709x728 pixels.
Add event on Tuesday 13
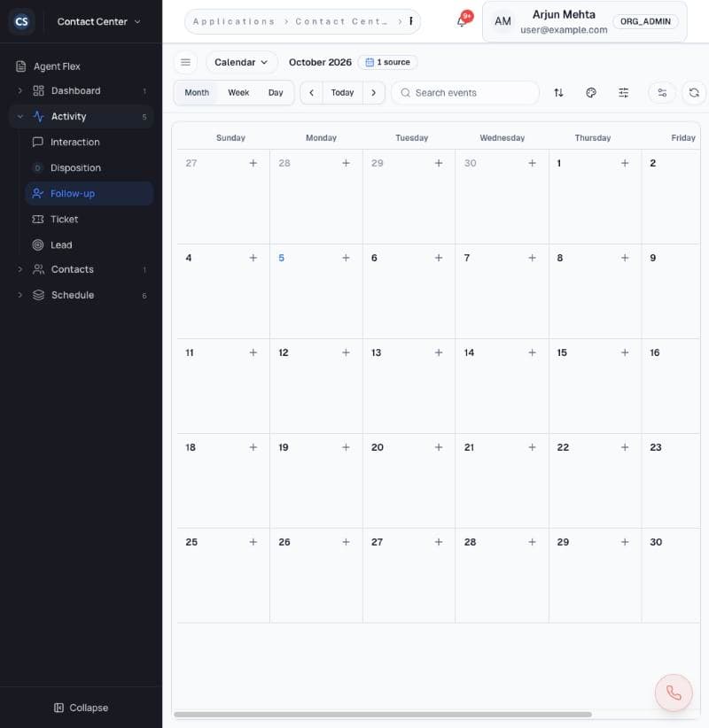click(439, 352)
